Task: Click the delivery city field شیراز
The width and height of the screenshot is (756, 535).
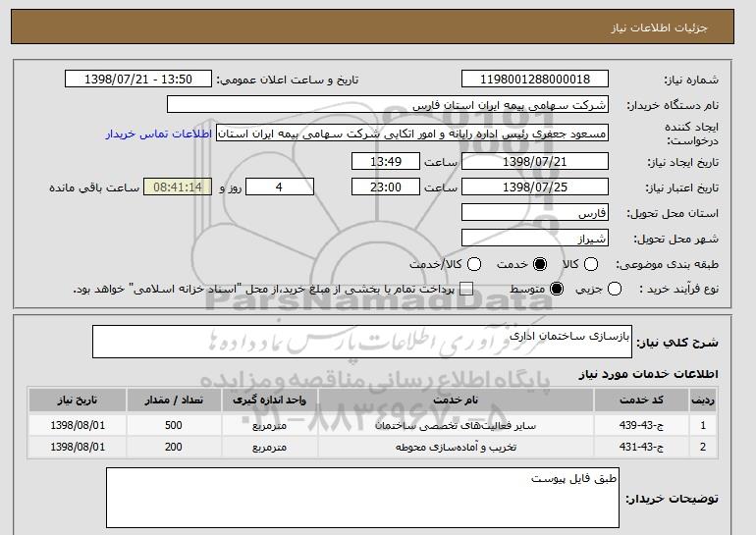Action: pyautogui.click(x=535, y=239)
